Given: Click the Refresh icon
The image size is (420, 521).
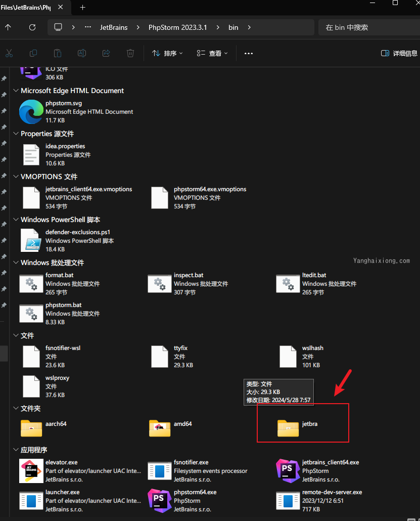Looking at the screenshot, I should click(32, 27).
